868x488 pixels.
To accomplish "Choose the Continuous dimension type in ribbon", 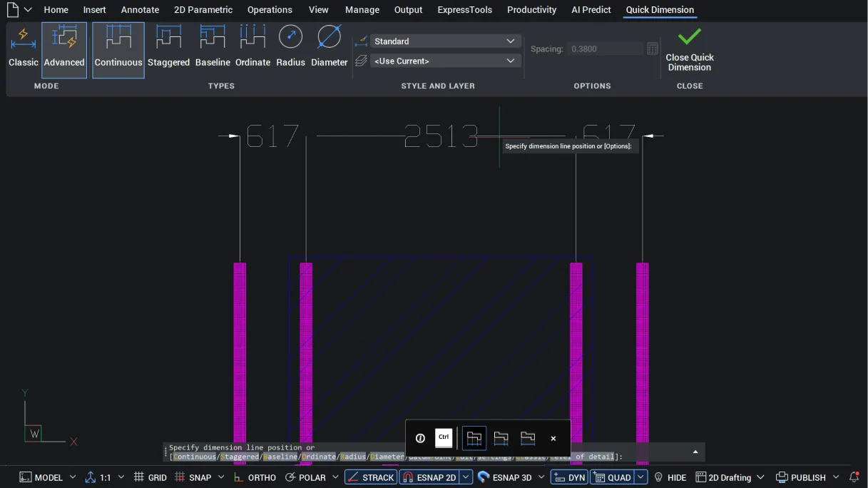I will pos(118,49).
